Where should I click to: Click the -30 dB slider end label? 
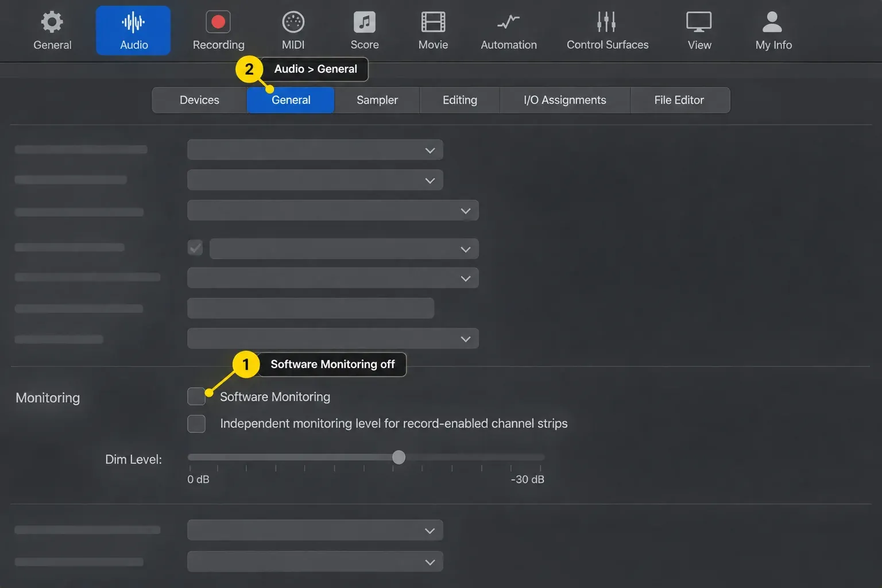click(x=527, y=479)
